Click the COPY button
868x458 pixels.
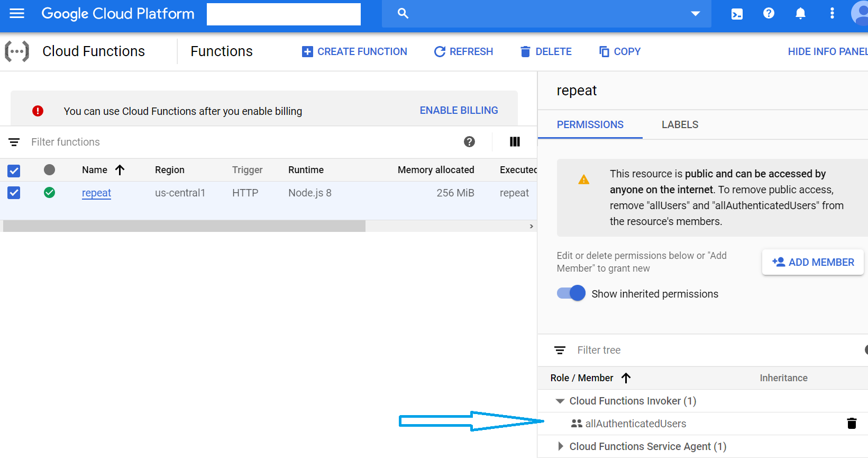pyautogui.click(x=619, y=51)
